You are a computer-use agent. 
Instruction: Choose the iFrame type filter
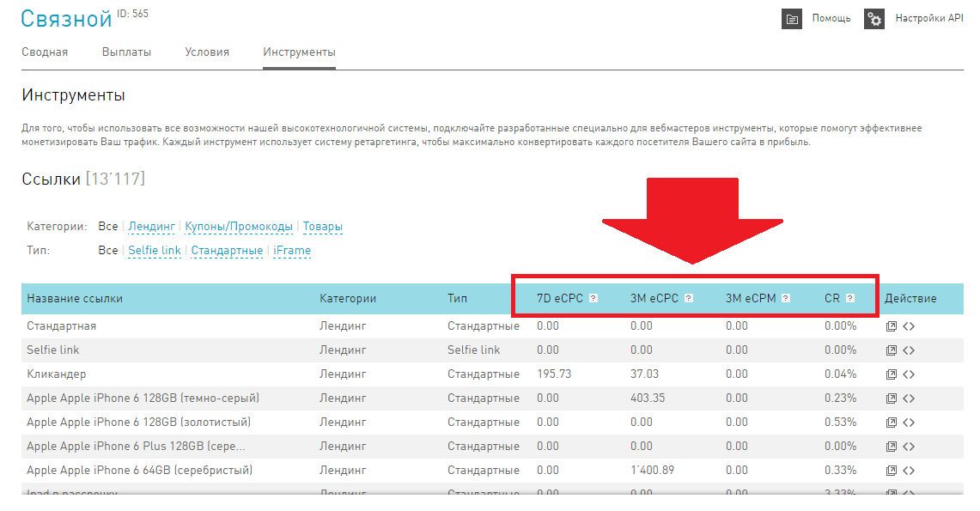coord(292,251)
